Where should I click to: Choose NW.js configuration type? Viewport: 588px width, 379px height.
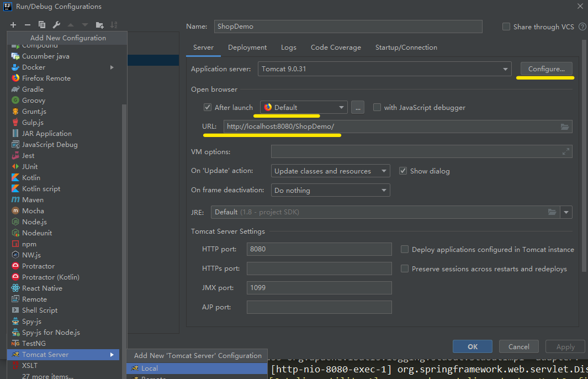tap(63, 255)
